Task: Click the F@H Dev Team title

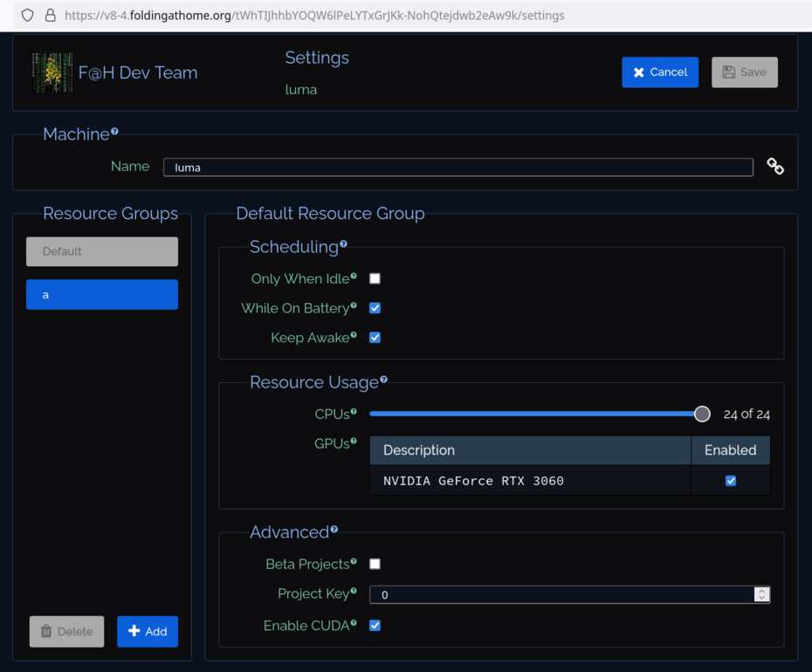Action: pos(138,72)
